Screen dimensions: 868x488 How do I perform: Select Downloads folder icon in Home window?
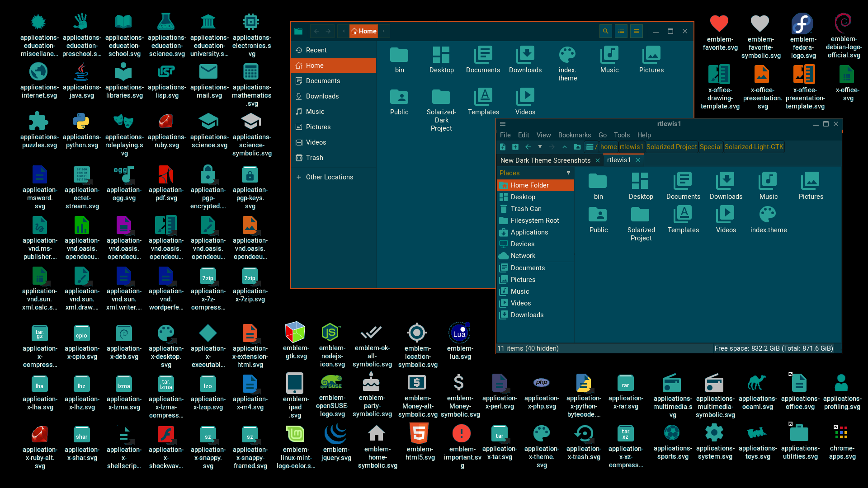pos(525,60)
